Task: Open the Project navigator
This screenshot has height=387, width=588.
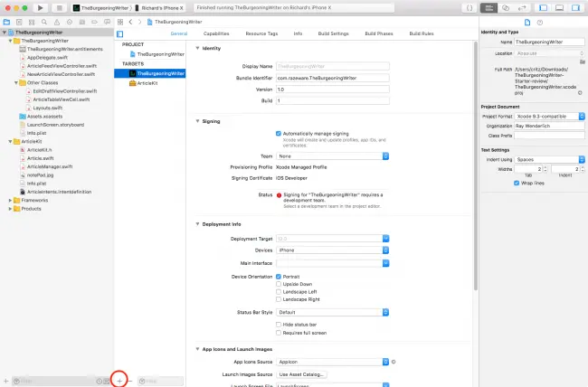Action: pyautogui.click(x=6, y=22)
